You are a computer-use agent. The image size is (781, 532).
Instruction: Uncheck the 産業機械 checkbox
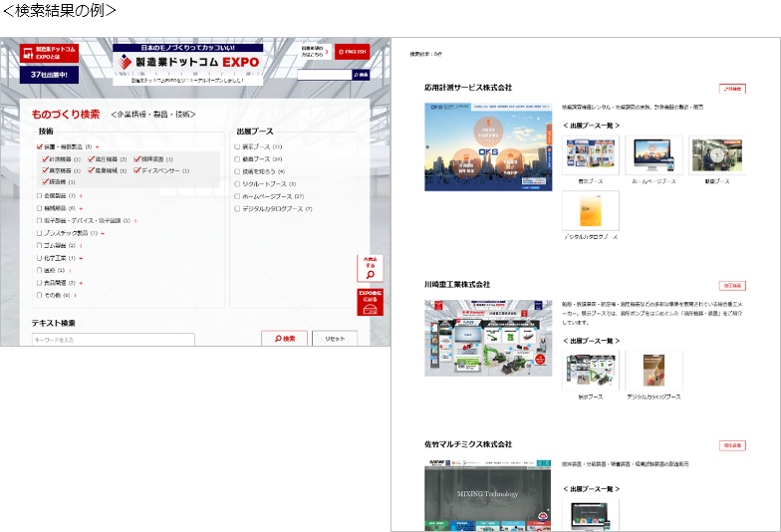pyautogui.click(x=92, y=170)
